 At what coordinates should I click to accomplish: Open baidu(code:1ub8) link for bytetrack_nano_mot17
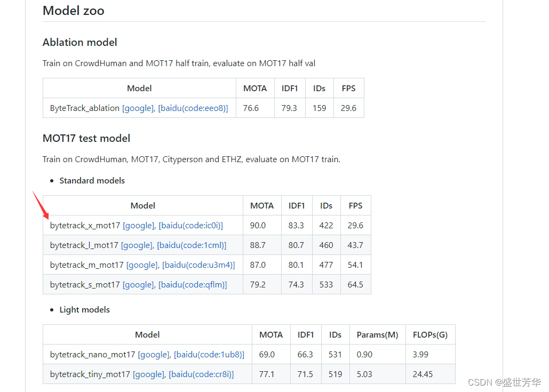(209, 355)
